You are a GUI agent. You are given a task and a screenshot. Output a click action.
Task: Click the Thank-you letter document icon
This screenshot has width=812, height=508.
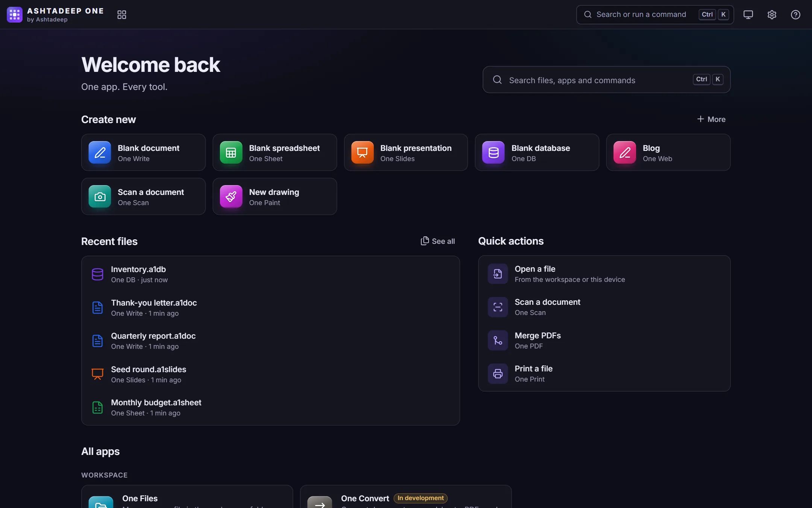pos(97,307)
